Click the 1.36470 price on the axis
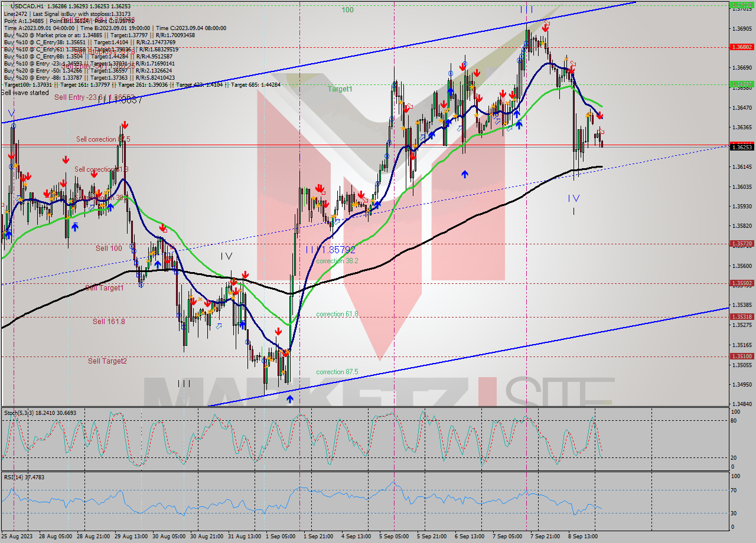This screenshot has width=756, height=543. (x=742, y=107)
